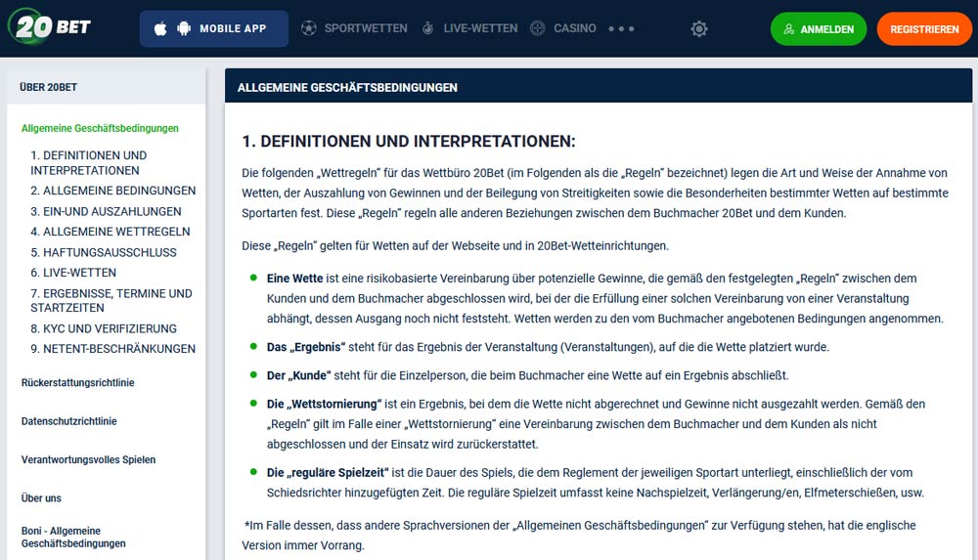The image size is (978, 560).
Task: Click the sentence starting Diese „Regeln“ gelten für
Action: tap(456, 245)
